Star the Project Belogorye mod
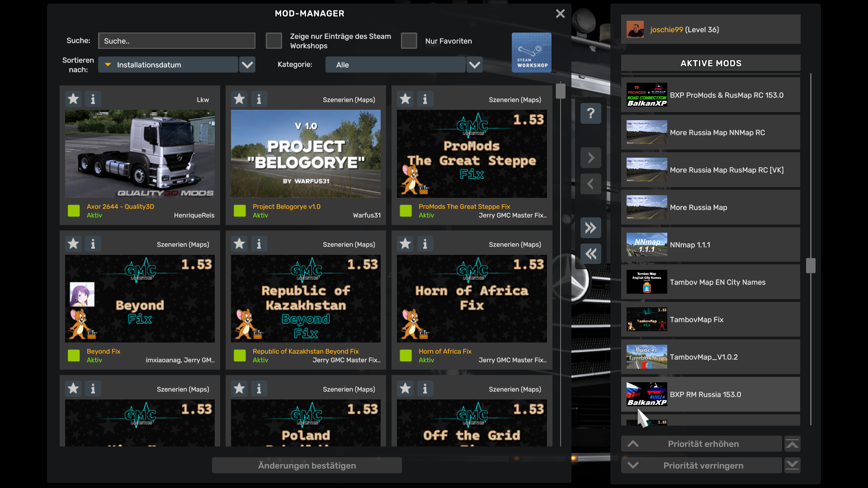 [239, 99]
